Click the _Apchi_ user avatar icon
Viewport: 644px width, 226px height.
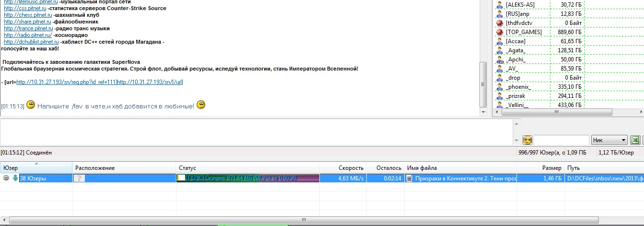(500, 59)
